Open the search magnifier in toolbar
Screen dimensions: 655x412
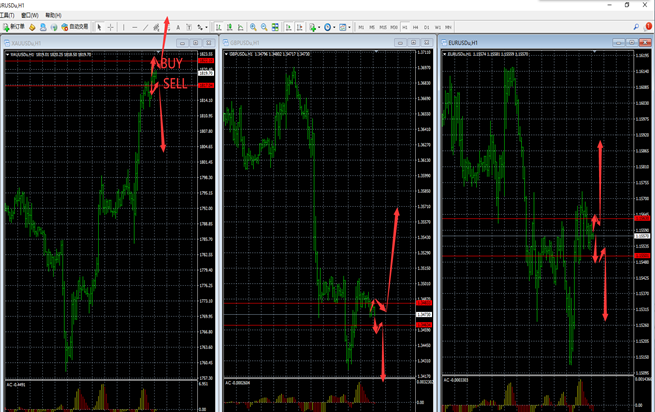(637, 27)
